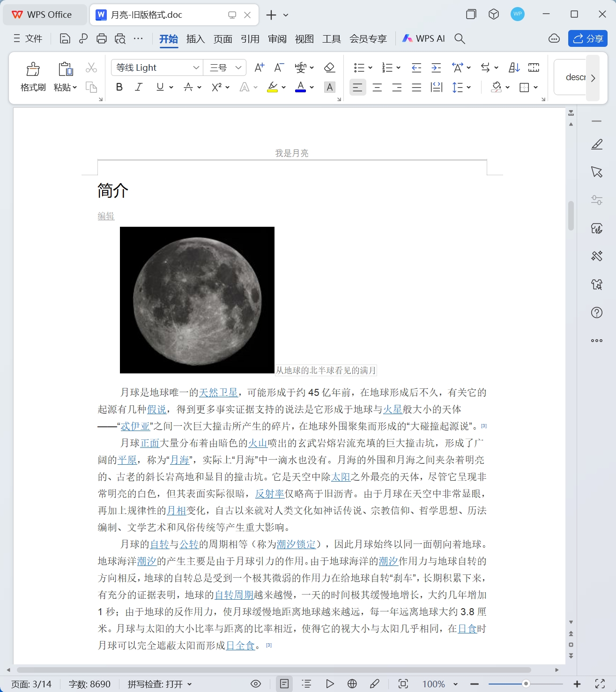Viewport: 616px width, 692px height.
Task: Open the ink annotation pen in status bar
Action: tap(375, 684)
